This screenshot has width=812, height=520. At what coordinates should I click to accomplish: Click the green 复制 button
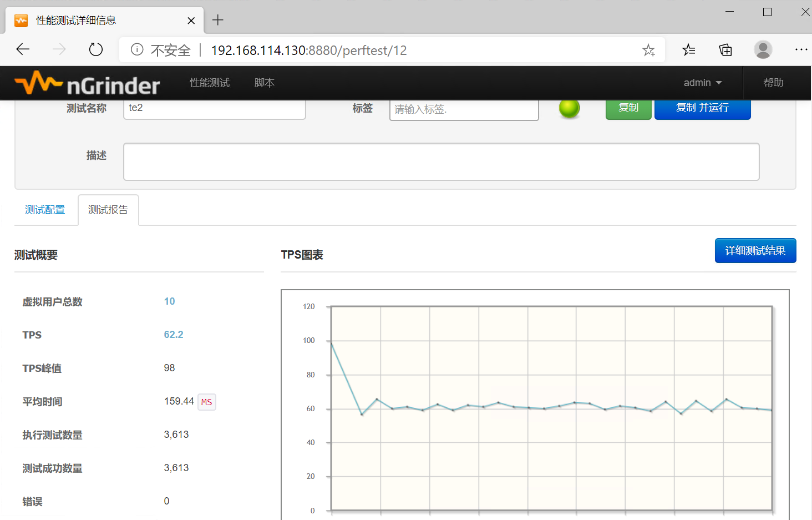[628, 108]
